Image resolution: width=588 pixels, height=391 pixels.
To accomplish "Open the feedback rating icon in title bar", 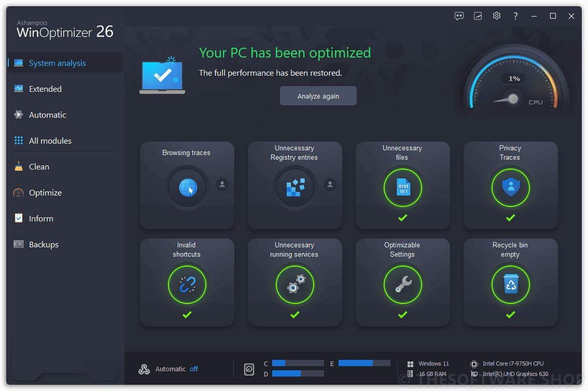I will tap(459, 16).
